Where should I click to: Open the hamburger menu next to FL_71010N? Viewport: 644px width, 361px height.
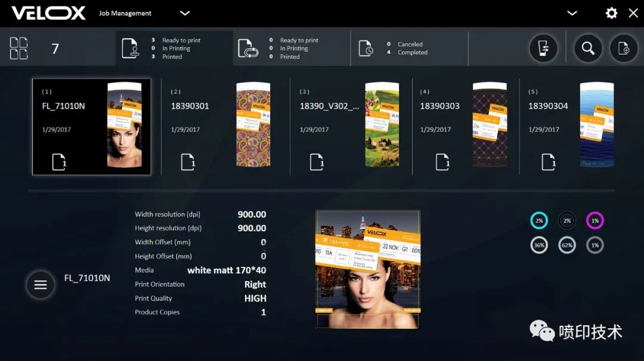(41, 285)
